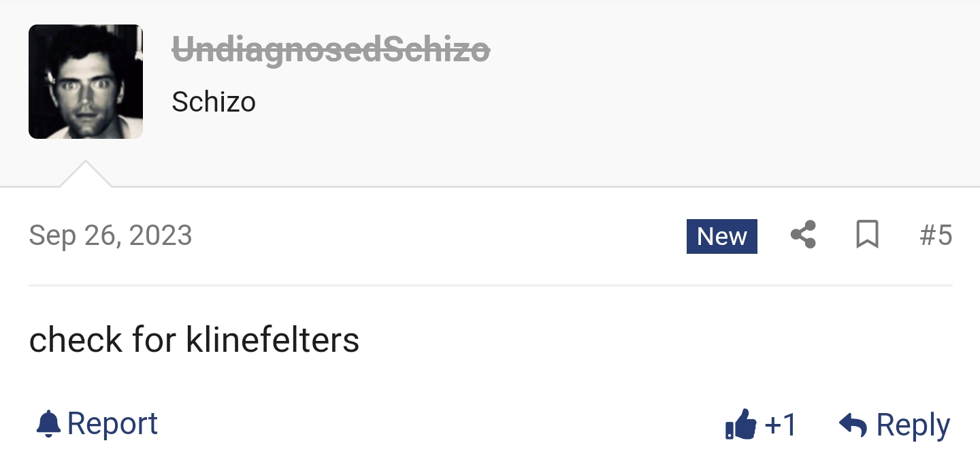Viewport: 980px width, 460px height.
Task: Click the curved reply arrow icon
Action: tap(853, 425)
